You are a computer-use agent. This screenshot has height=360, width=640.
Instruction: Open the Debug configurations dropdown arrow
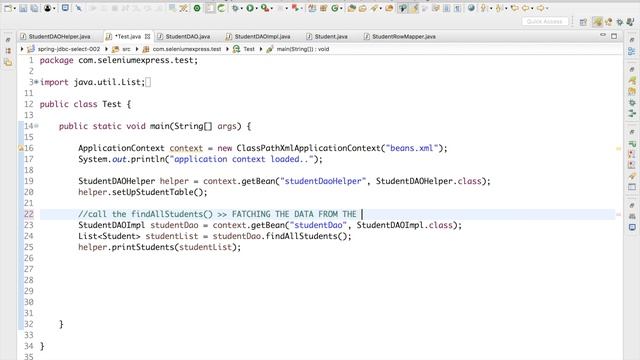(x=242, y=9)
